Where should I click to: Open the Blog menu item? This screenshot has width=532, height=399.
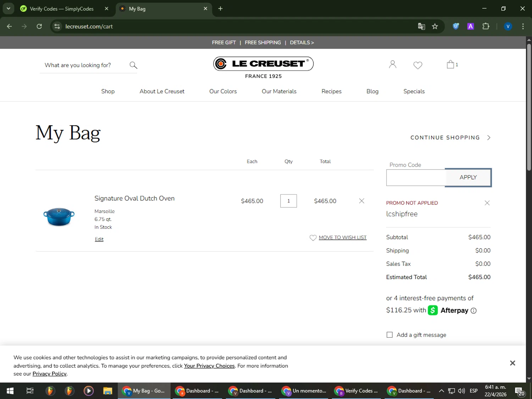372,91
